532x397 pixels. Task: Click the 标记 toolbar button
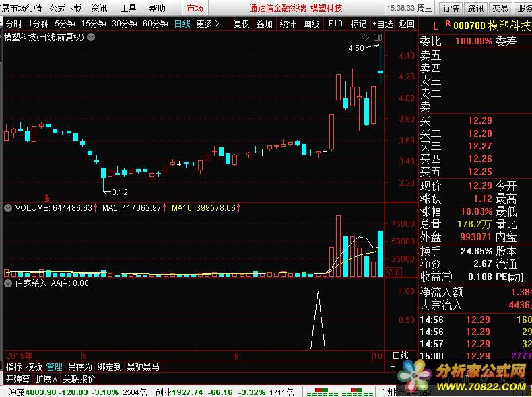point(358,24)
